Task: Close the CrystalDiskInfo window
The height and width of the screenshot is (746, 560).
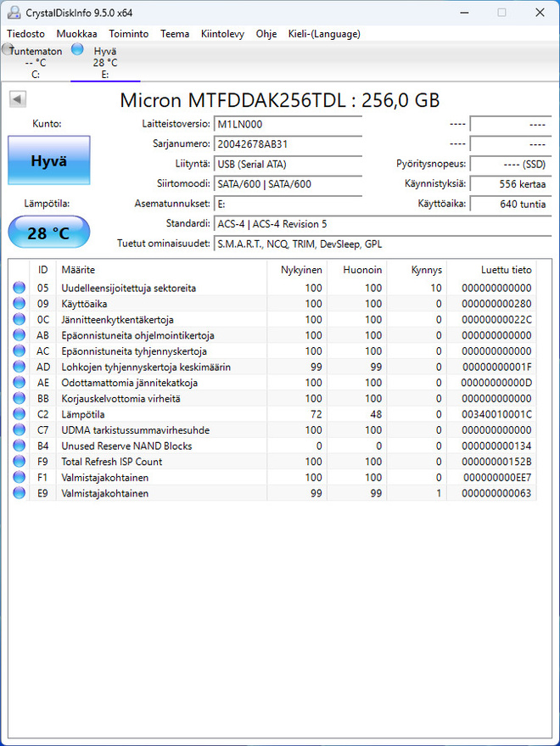Action: [x=540, y=13]
